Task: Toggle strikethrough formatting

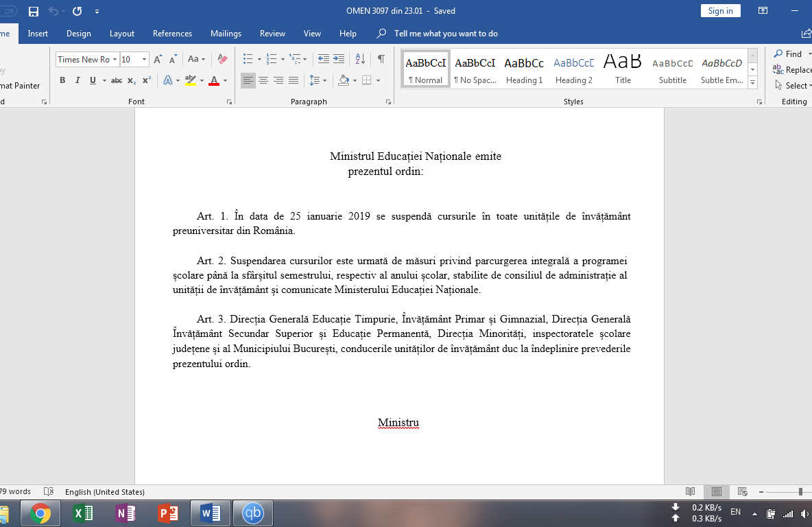Action: [x=117, y=80]
